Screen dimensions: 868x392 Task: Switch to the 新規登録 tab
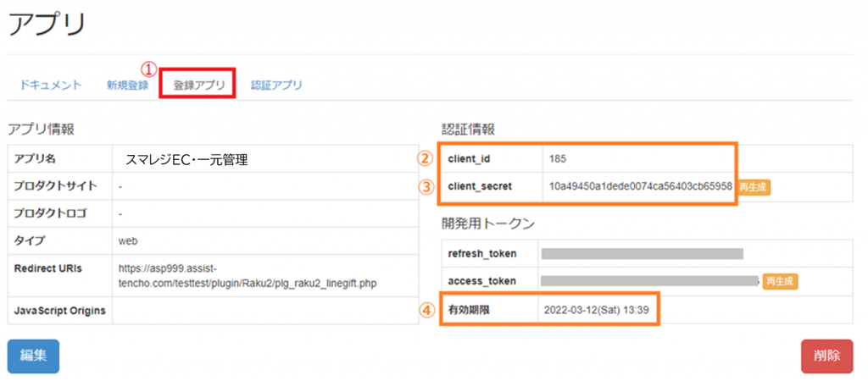point(127,85)
